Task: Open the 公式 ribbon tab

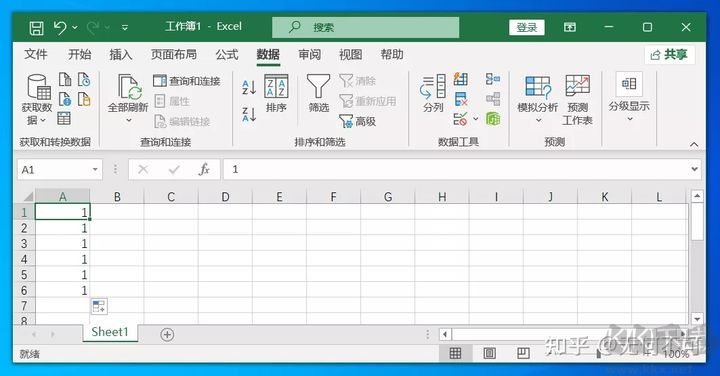Action: tap(227, 55)
